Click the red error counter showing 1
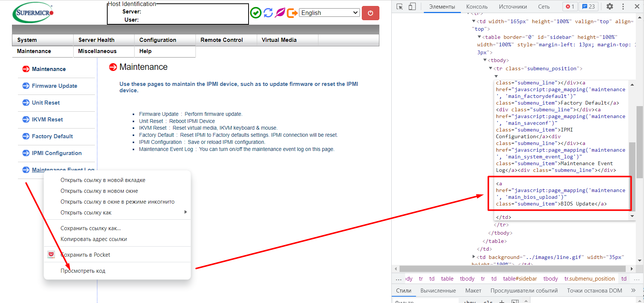Viewport: 644px width, 303px height. (x=570, y=6)
